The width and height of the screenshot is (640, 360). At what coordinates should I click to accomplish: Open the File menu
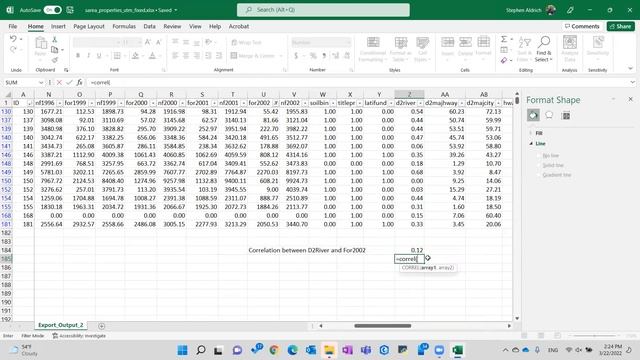[x=13, y=26]
